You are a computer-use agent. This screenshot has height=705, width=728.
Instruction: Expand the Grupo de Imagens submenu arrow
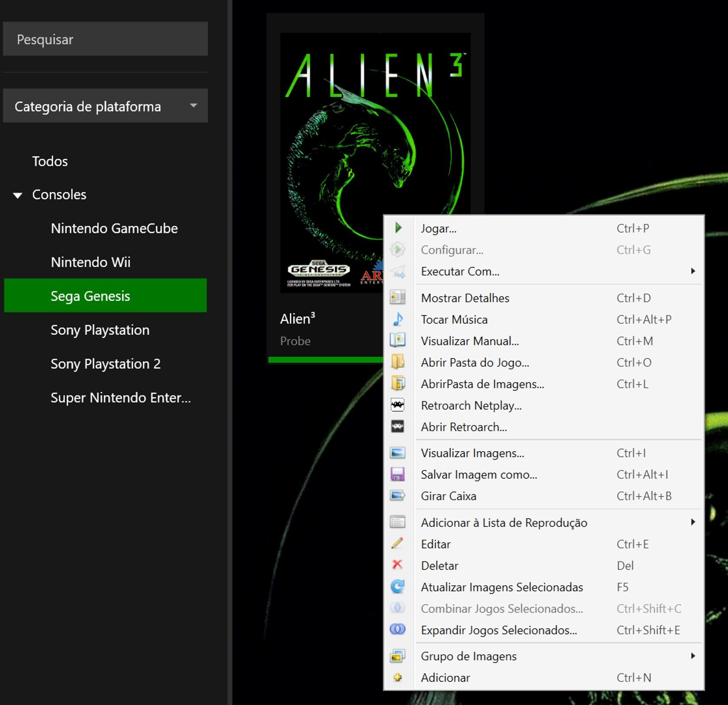pyautogui.click(x=693, y=656)
